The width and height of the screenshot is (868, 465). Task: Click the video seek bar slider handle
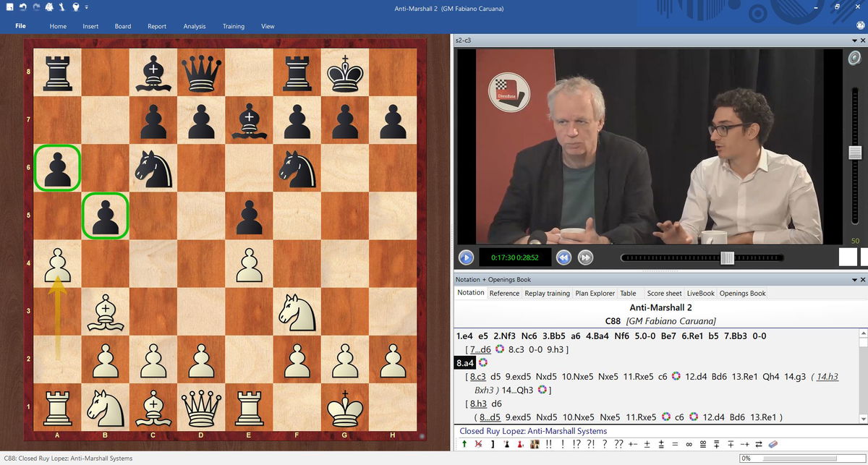[727, 258]
